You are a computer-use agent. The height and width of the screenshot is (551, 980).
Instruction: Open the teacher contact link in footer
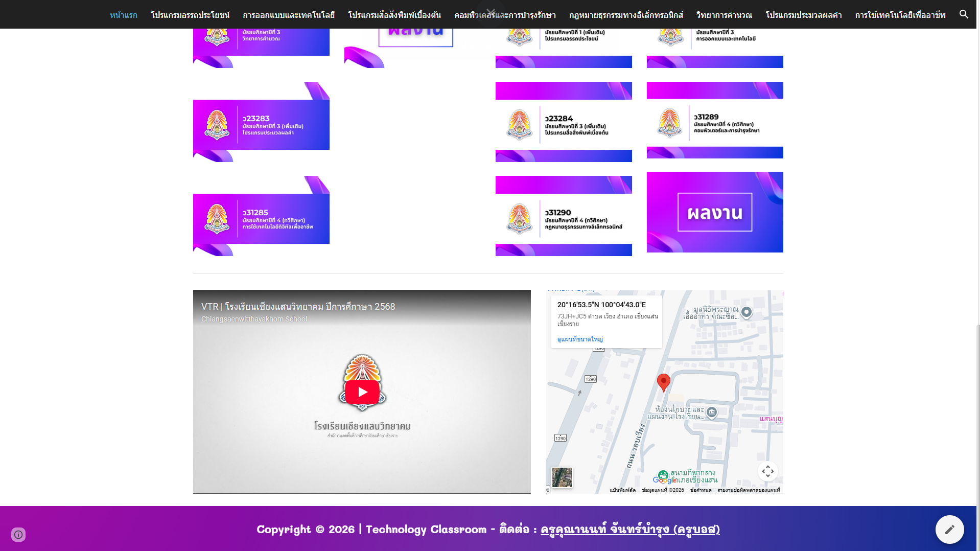point(630,530)
